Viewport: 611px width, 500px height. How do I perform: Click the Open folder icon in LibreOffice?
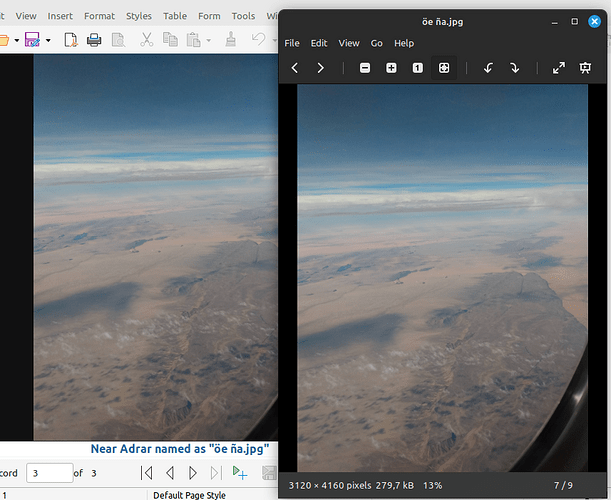4,40
